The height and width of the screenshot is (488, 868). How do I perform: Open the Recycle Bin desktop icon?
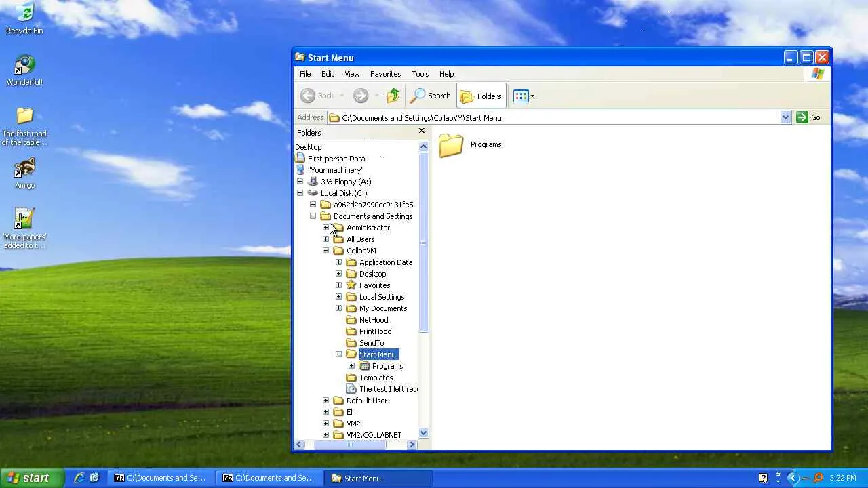pos(24,18)
